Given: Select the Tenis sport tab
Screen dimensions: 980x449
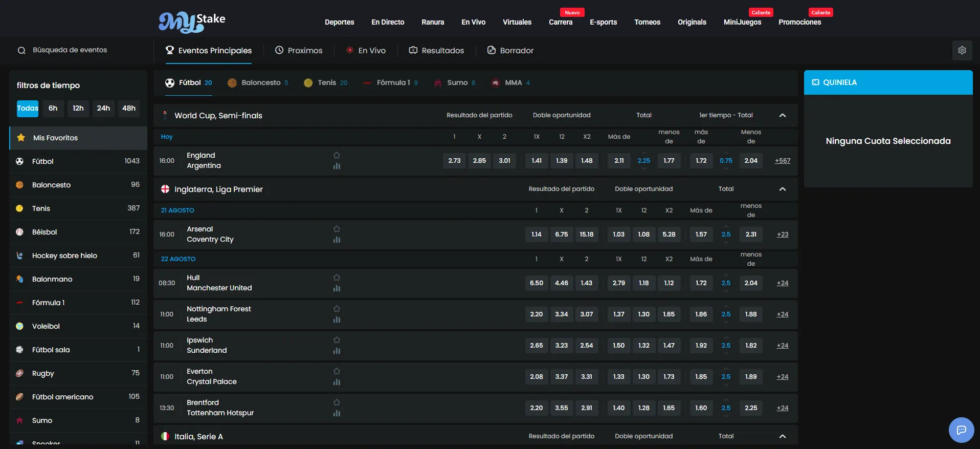Looking at the screenshot, I should point(326,82).
